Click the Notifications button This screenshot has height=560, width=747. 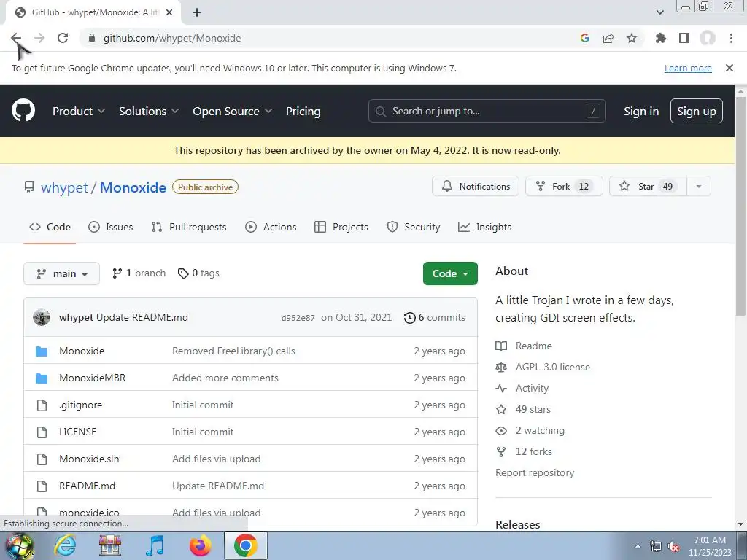pyautogui.click(x=476, y=186)
